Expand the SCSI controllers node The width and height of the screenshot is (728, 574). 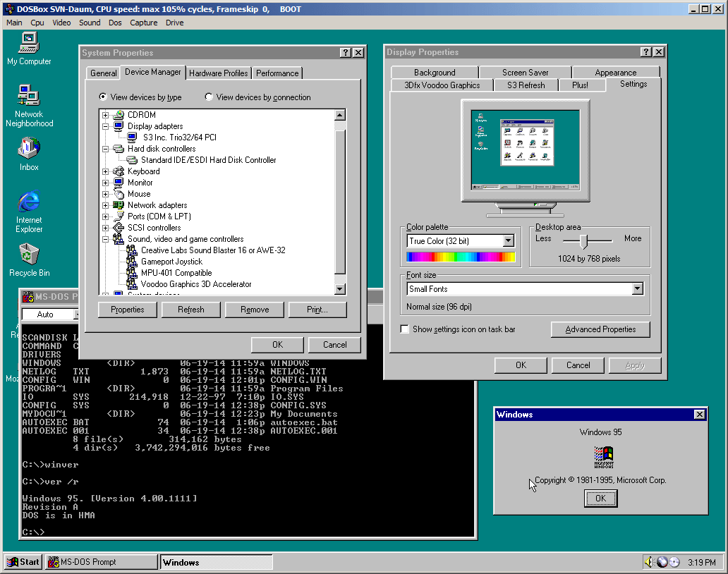(105, 228)
